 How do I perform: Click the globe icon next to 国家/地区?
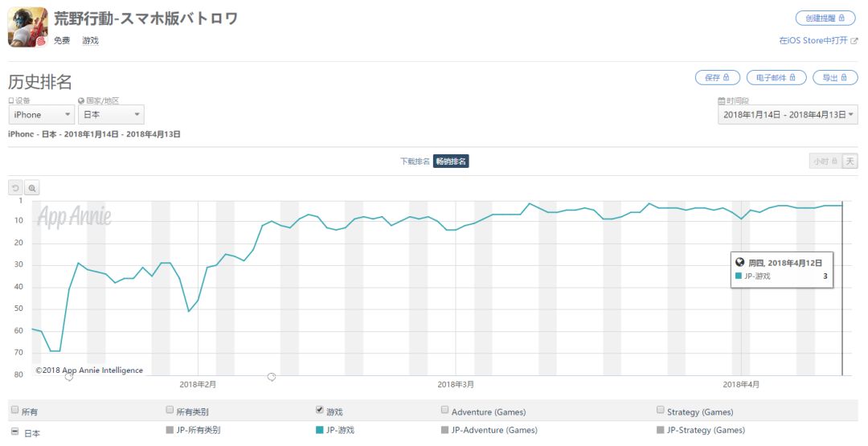pyautogui.click(x=81, y=100)
